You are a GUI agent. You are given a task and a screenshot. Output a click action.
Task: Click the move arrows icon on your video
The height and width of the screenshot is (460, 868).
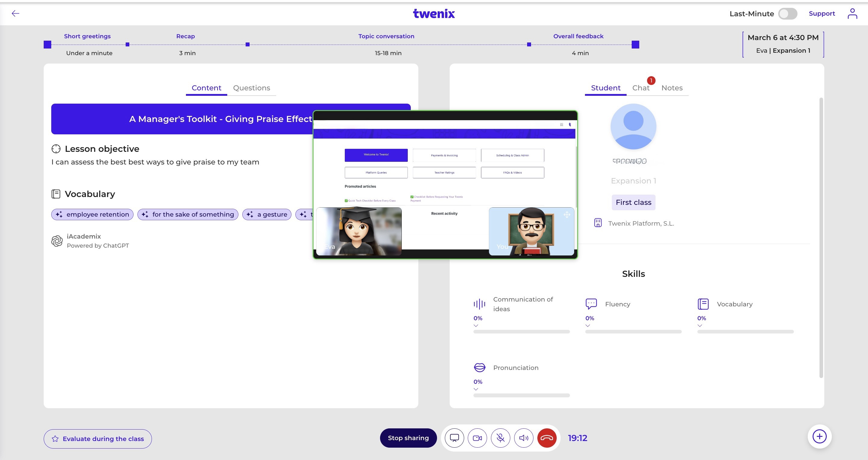point(567,214)
